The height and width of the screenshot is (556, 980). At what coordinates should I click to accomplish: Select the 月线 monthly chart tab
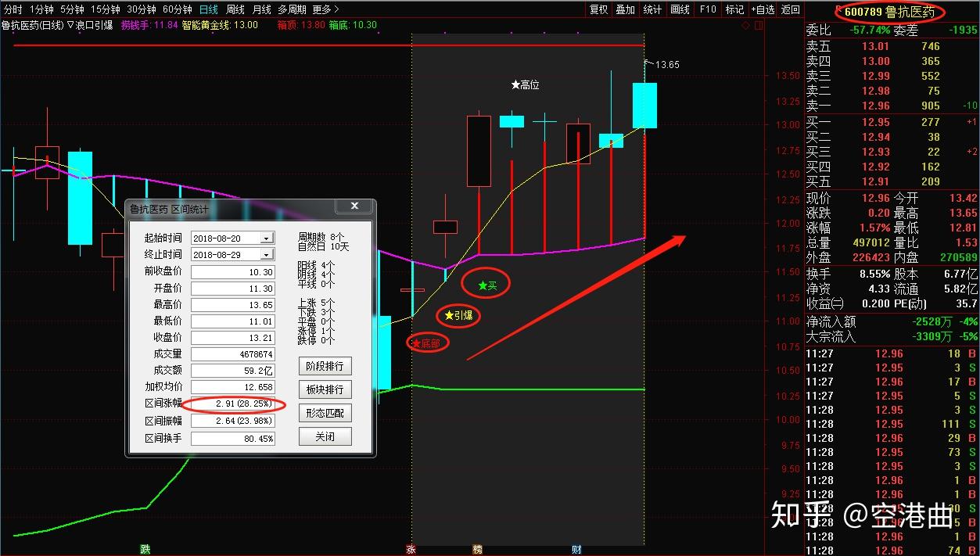(x=262, y=9)
